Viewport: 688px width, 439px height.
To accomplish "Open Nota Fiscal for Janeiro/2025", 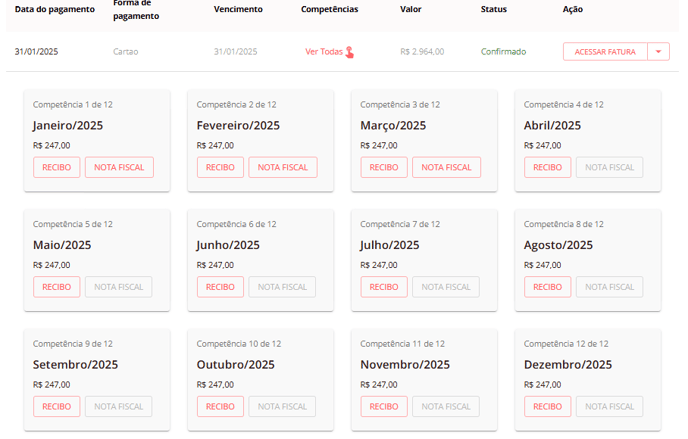I will click(x=119, y=167).
